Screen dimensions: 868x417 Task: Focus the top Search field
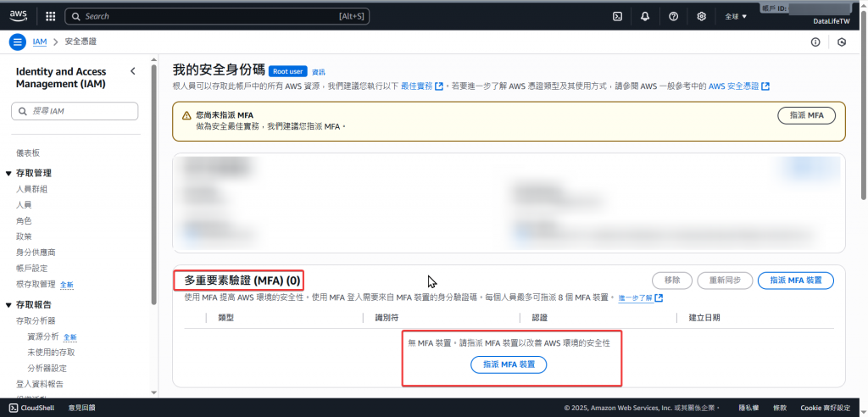[217, 17]
